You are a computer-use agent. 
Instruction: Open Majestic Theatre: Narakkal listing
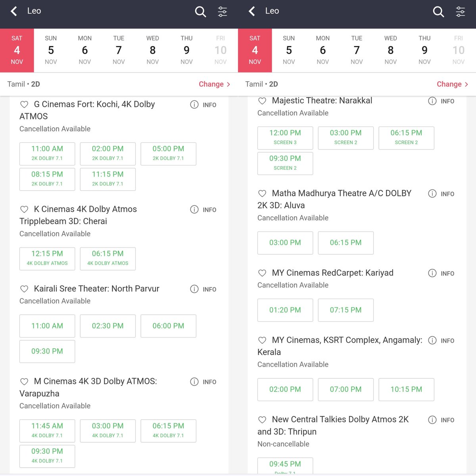(322, 101)
